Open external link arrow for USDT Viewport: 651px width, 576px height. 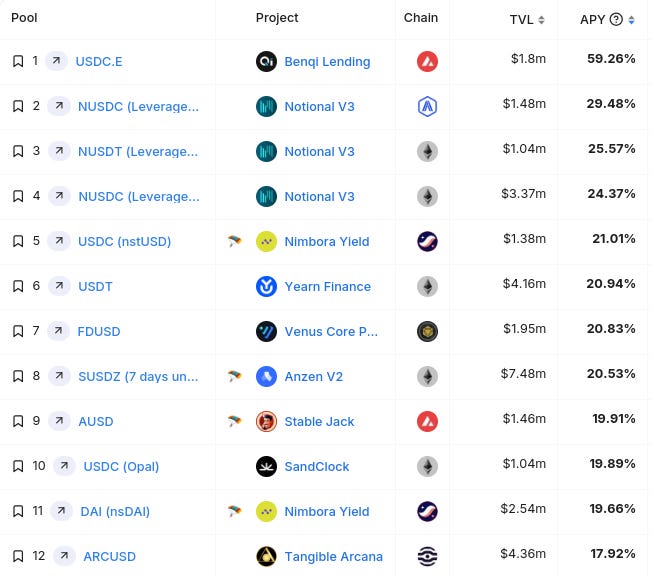point(59,286)
